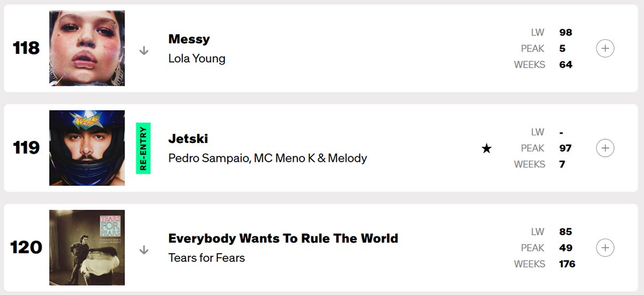Screen dimensions: 644x295
Task: Open the Jetski cover art thumbnail
Action: (87, 148)
